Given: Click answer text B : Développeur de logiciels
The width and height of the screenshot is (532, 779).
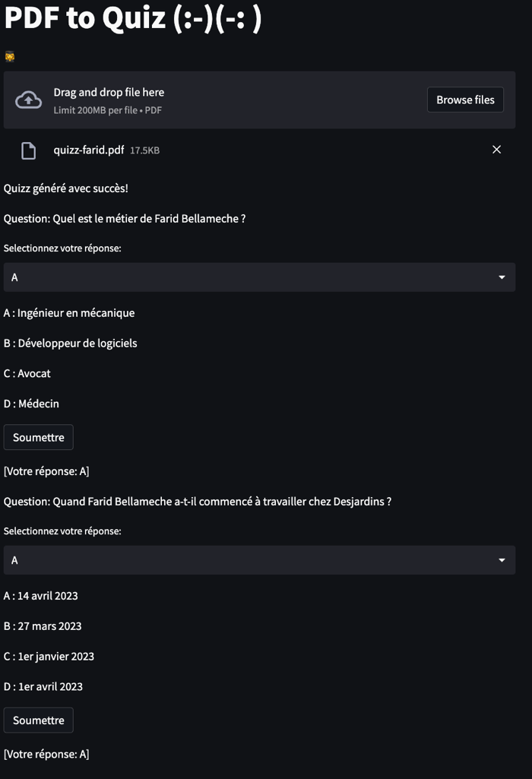Looking at the screenshot, I should 70,344.
